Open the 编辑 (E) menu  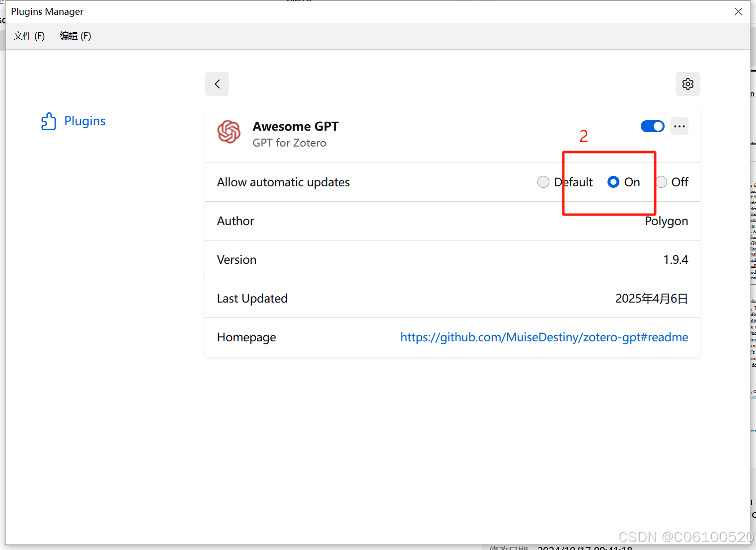coord(76,36)
